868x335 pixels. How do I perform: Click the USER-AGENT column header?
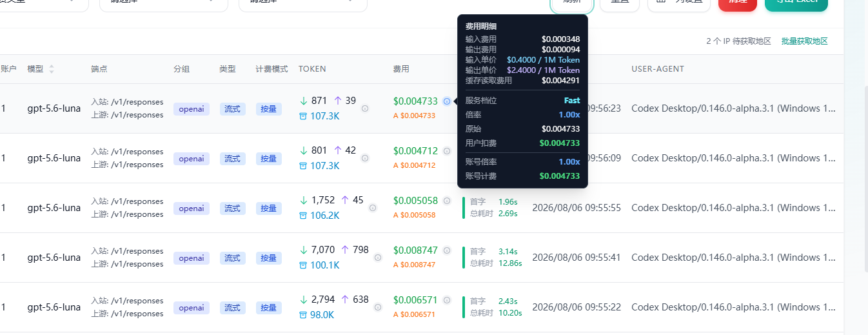pyautogui.click(x=658, y=69)
